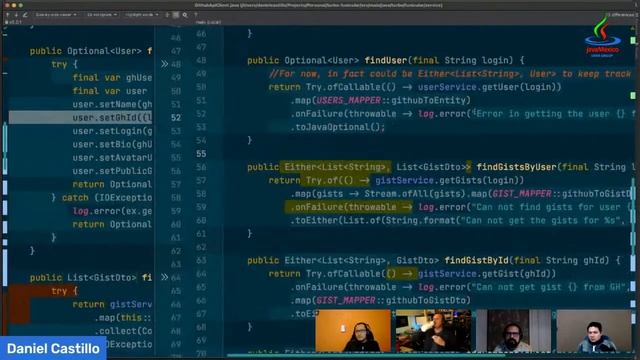The height and width of the screenshot is (360, 640).
Task: Click user.setLogin line in left pane
Action: (112, 131)
